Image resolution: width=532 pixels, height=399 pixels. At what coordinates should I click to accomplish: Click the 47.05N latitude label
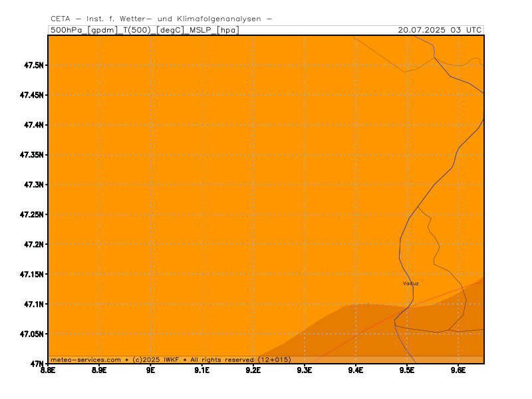pos(32,334)
